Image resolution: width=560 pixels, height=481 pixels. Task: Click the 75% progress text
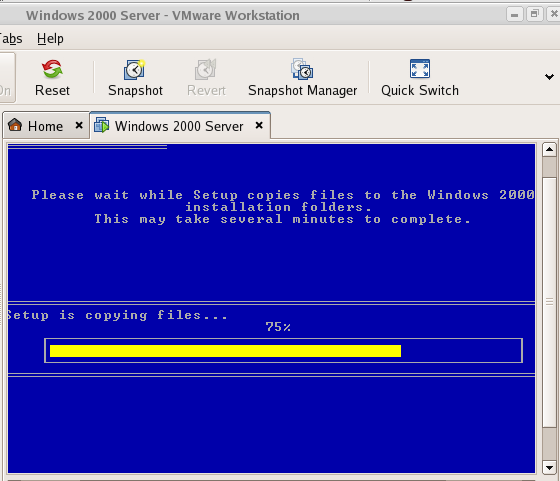[x=278, y=327]
